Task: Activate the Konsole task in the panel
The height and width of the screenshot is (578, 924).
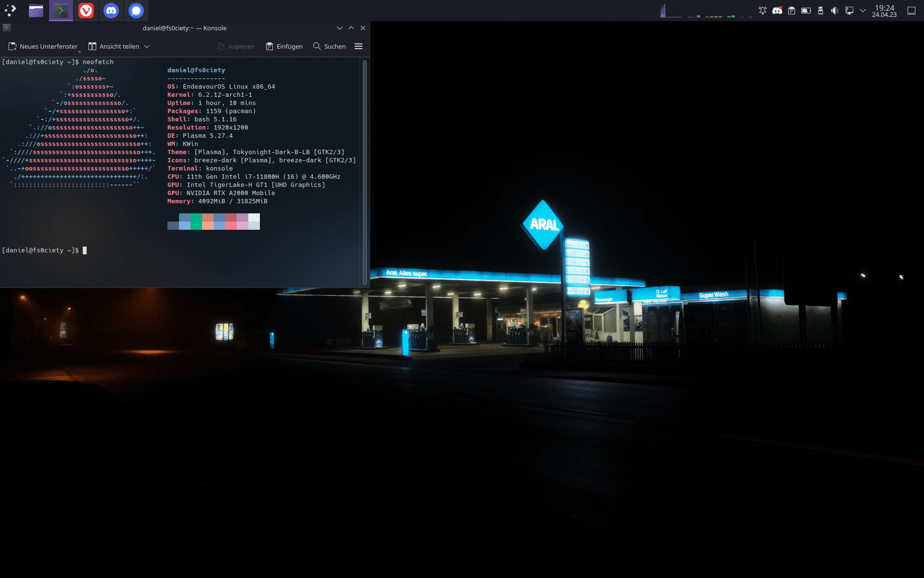Action: pos(61,10)
